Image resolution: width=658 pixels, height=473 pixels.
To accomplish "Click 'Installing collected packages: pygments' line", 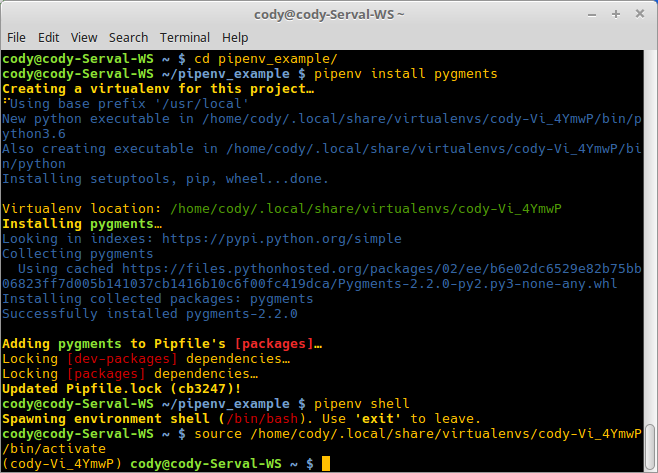I will point(158,299).
